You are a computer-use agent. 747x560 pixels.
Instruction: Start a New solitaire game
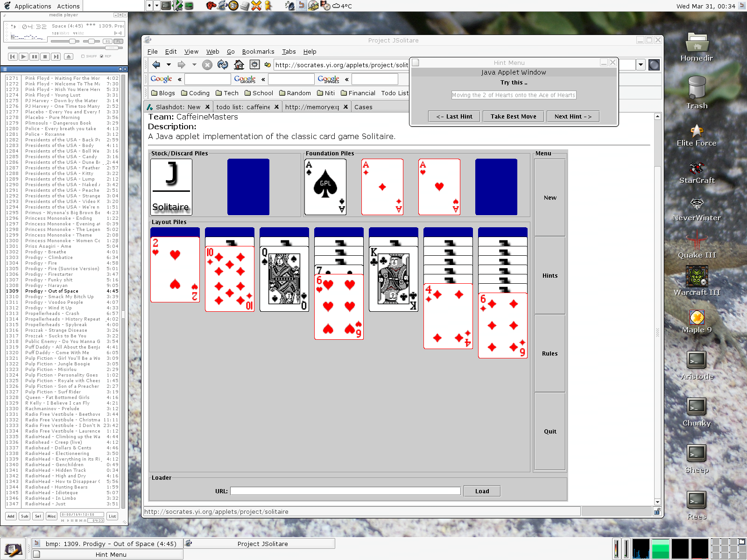pos(550,198)
